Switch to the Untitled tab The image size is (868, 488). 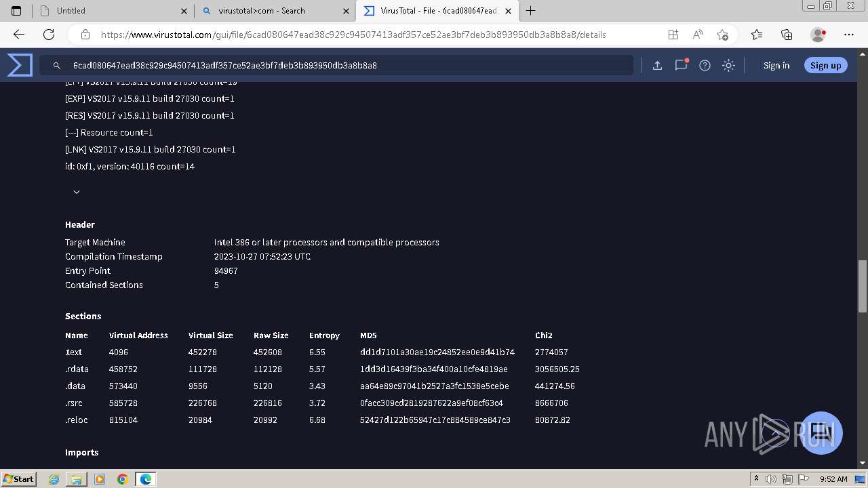(x=113, y=11)
